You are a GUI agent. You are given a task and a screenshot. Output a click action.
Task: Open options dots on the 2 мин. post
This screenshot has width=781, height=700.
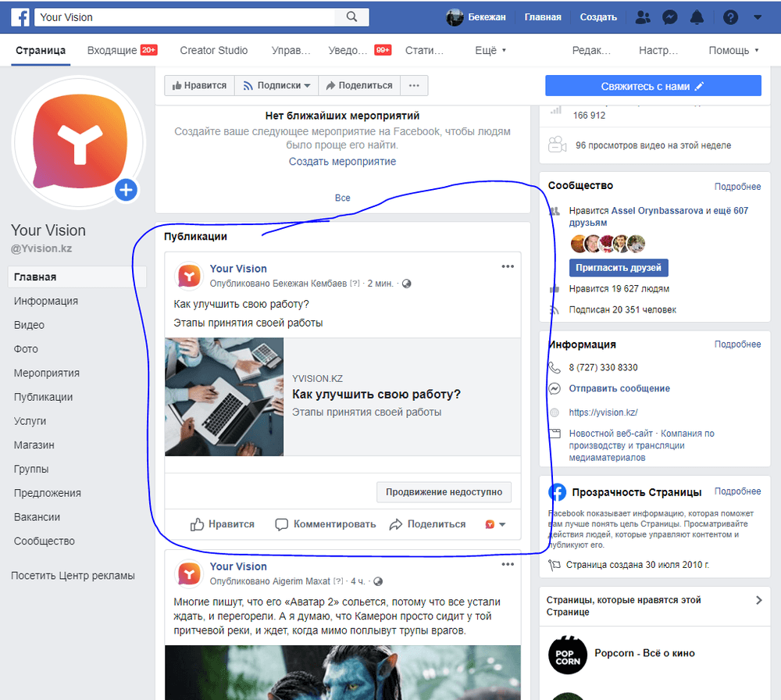pyautogui.click(x=508, y=266)
